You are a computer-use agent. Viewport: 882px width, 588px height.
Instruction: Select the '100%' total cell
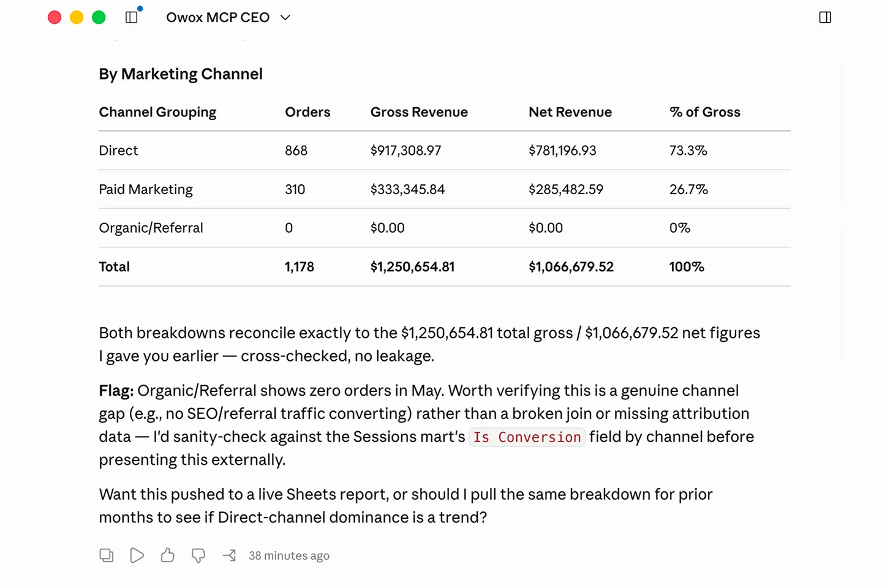(x=687, y=267)
